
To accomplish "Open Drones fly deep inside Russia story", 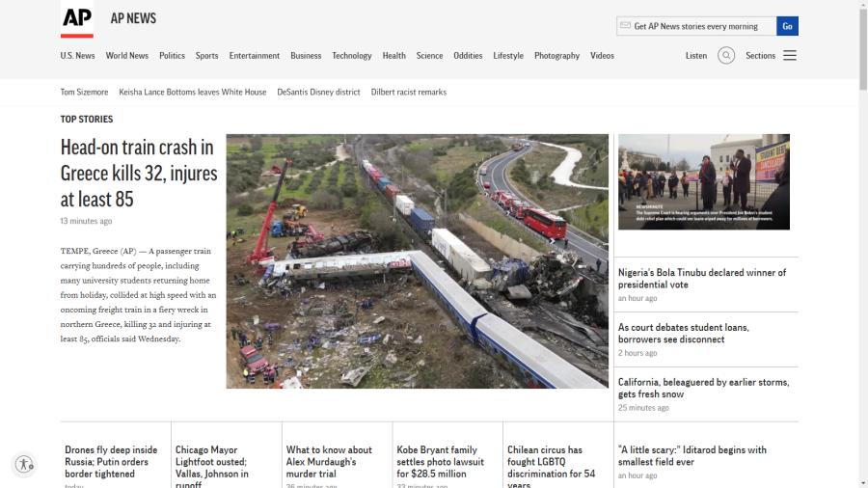I will click(111, 461).
